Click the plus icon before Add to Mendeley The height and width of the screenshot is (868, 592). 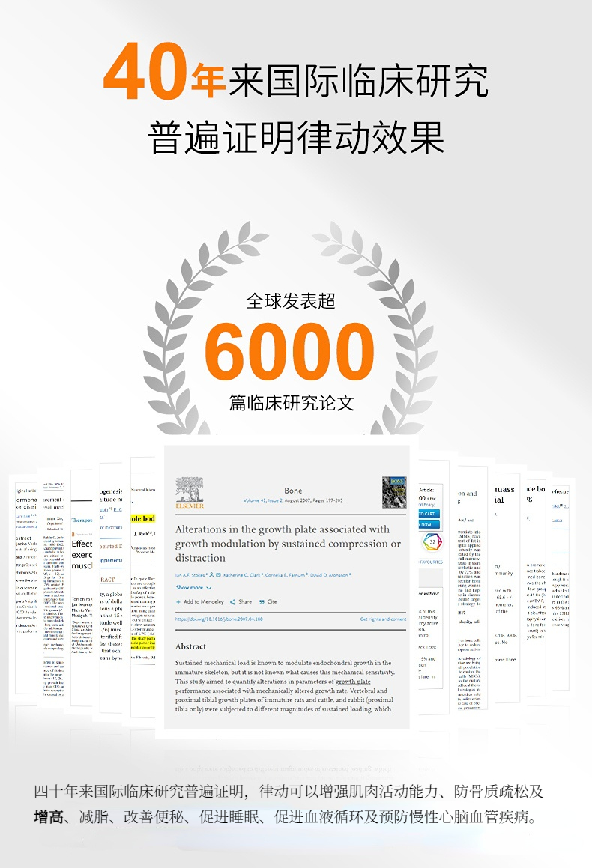tap(178, 601)
